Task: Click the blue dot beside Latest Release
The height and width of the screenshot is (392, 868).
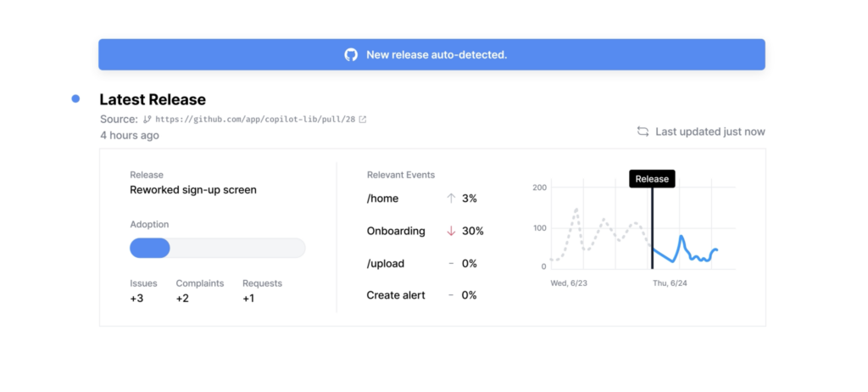Action: tap(75, 99)
